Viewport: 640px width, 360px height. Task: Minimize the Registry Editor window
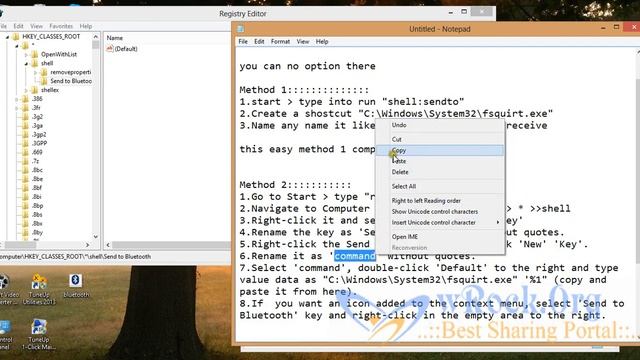pos(451,12)
